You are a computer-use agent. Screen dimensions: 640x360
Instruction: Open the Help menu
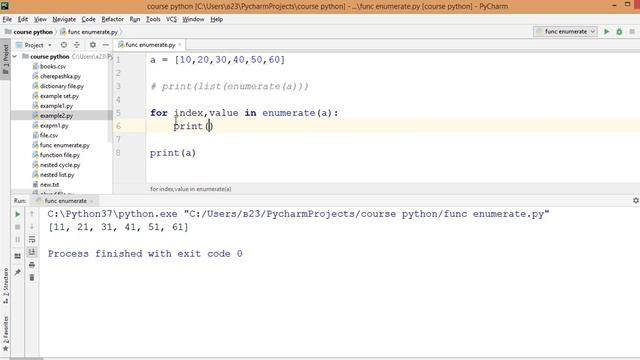point(216,19)
